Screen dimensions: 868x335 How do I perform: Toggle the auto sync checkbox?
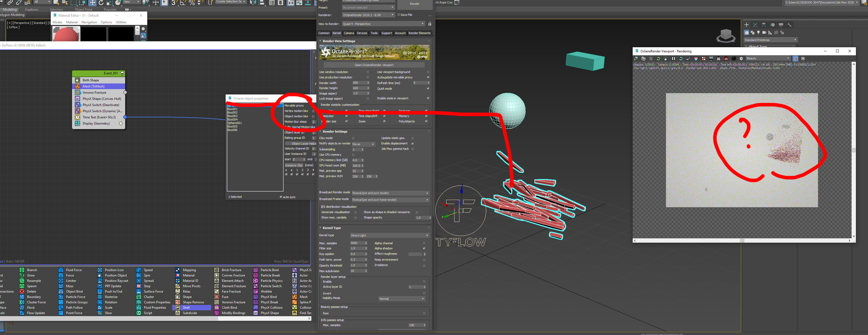click(281, 197)
